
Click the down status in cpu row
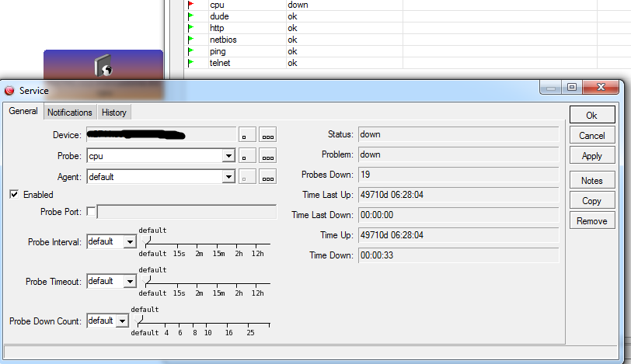(298, 5)
